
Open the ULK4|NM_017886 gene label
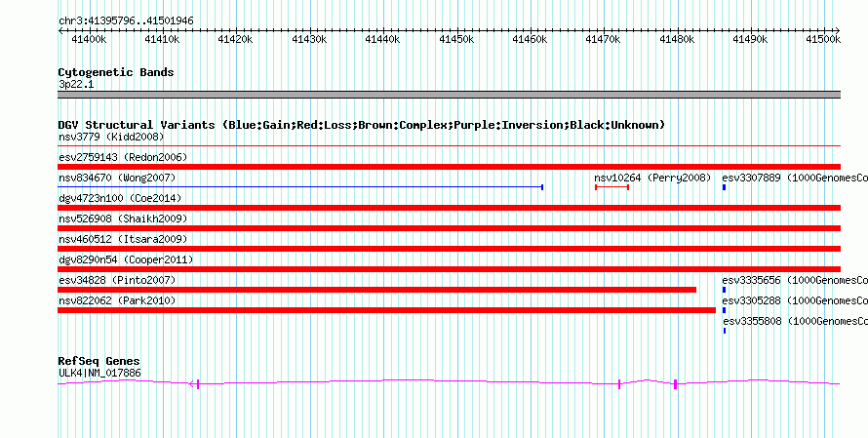pos(99,374)
